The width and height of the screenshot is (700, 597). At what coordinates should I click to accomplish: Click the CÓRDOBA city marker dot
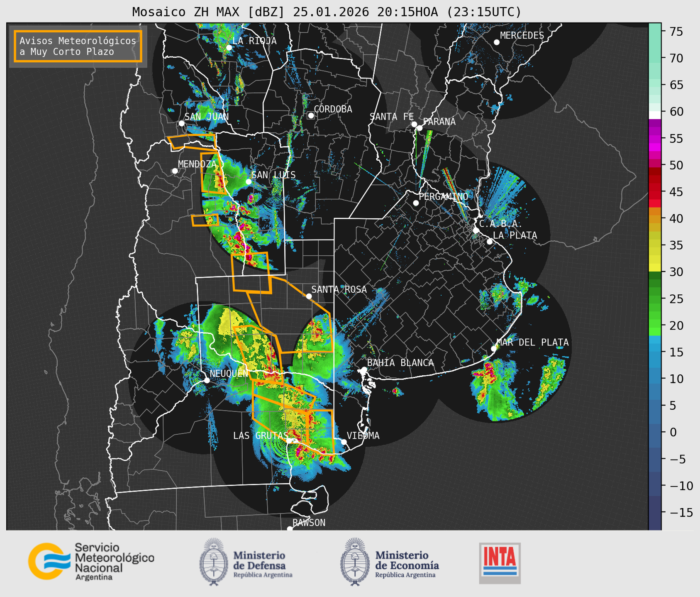(x=311, y=115)
